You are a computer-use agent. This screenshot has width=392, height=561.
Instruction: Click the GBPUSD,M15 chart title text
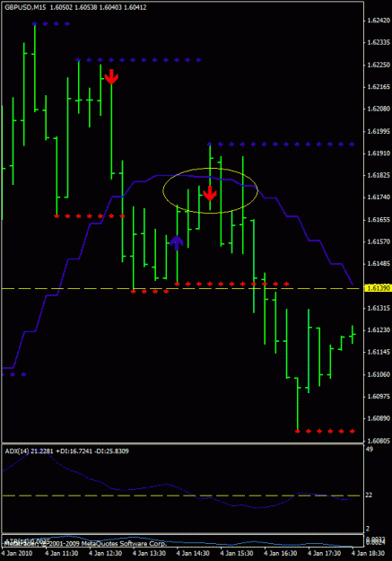25,7
